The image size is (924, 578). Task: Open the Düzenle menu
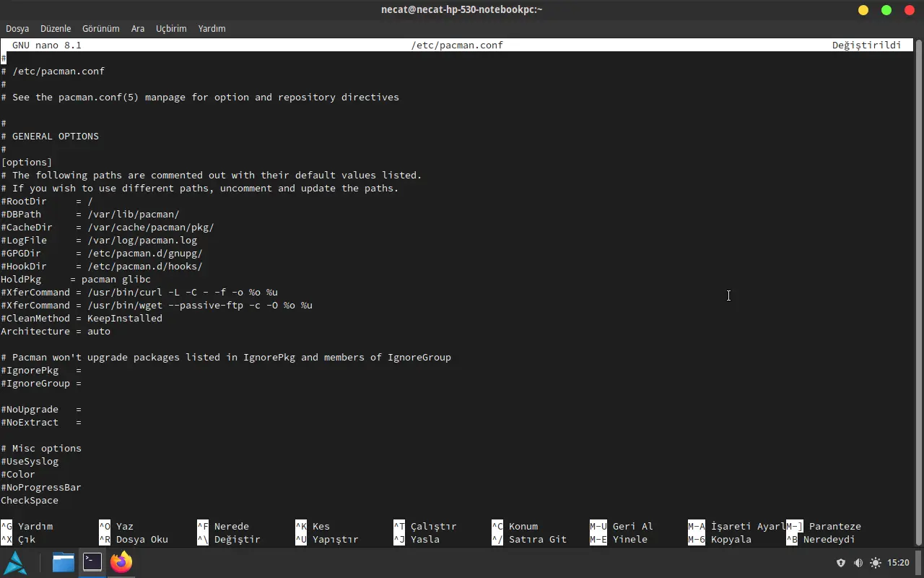[x=56, y=28]
